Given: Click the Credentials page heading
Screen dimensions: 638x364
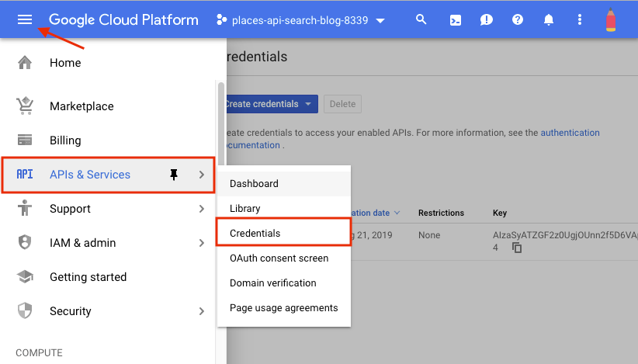Looking at the screenshot, I should click(x=257, y=57).
